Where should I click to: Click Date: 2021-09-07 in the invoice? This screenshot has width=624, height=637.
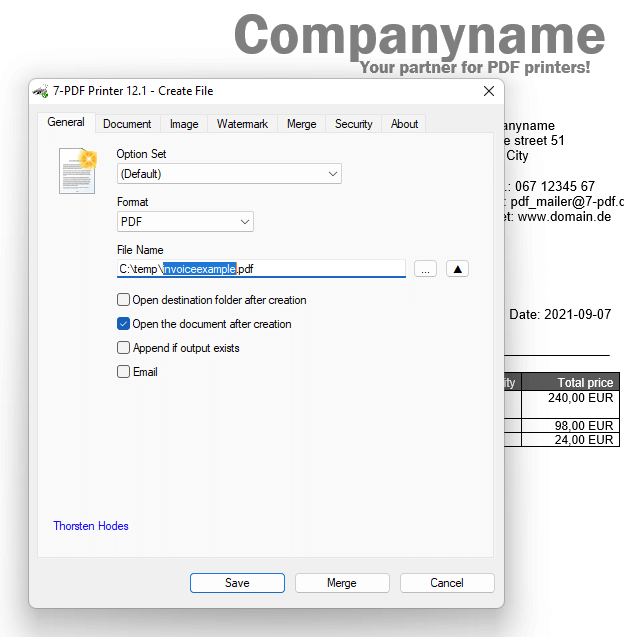pyautogui.click(x=560, y=314)
